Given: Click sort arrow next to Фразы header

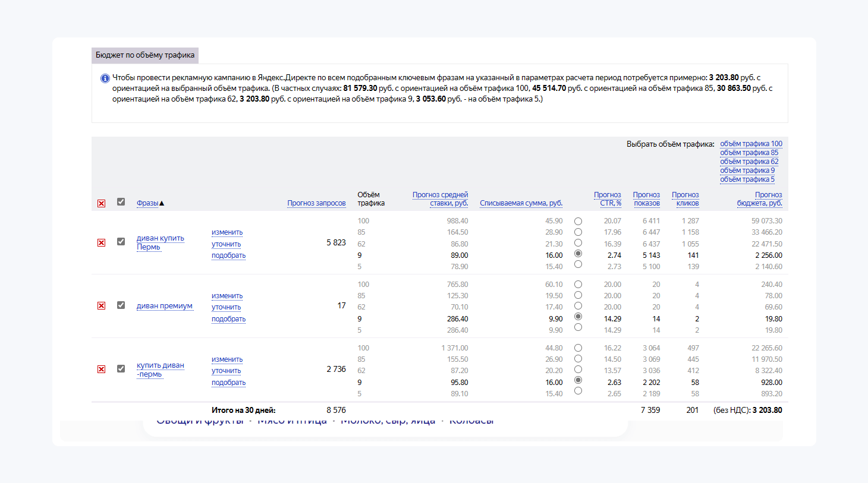Looking at the screenshot, I should click(x=162, y=203).
